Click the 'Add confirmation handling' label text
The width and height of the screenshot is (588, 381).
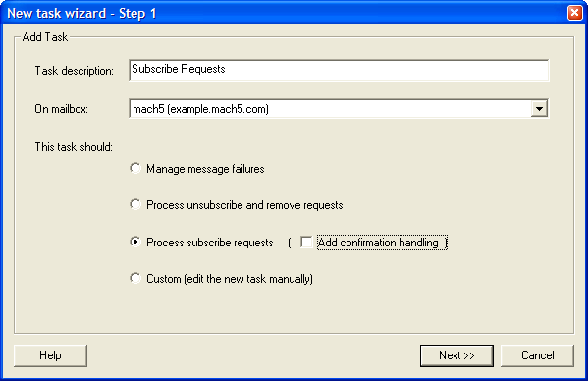378,243
